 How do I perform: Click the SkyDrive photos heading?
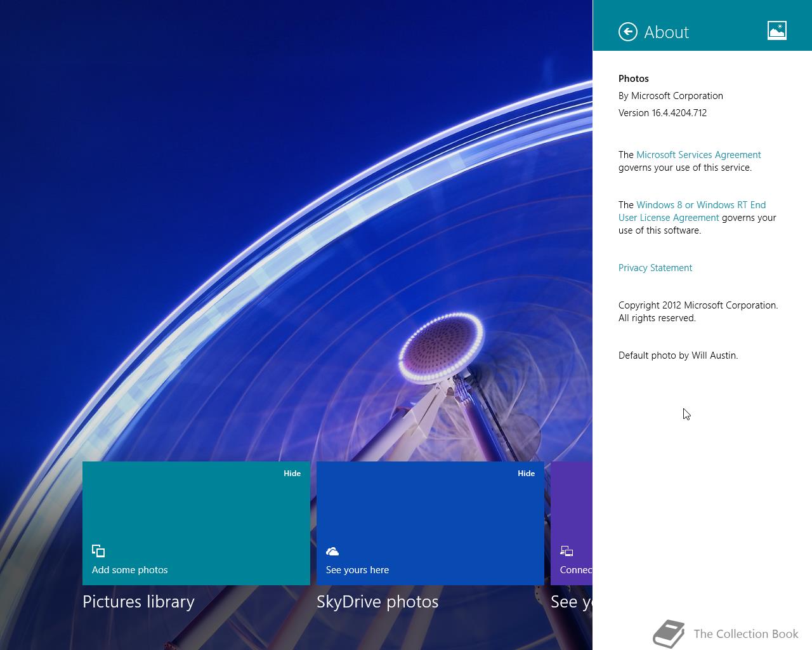point(377,602)
